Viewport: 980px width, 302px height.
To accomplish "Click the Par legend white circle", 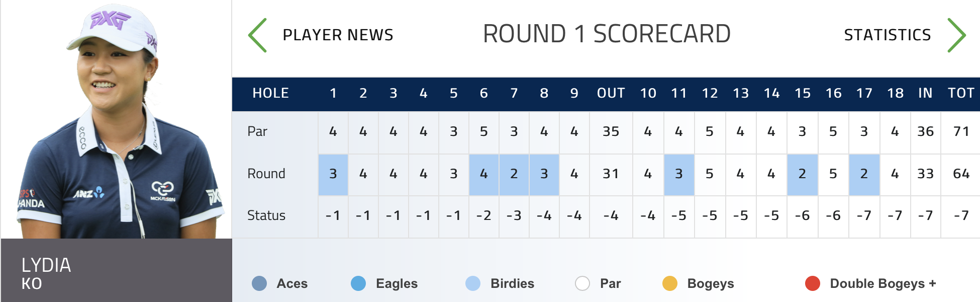I will coord(582,283).
